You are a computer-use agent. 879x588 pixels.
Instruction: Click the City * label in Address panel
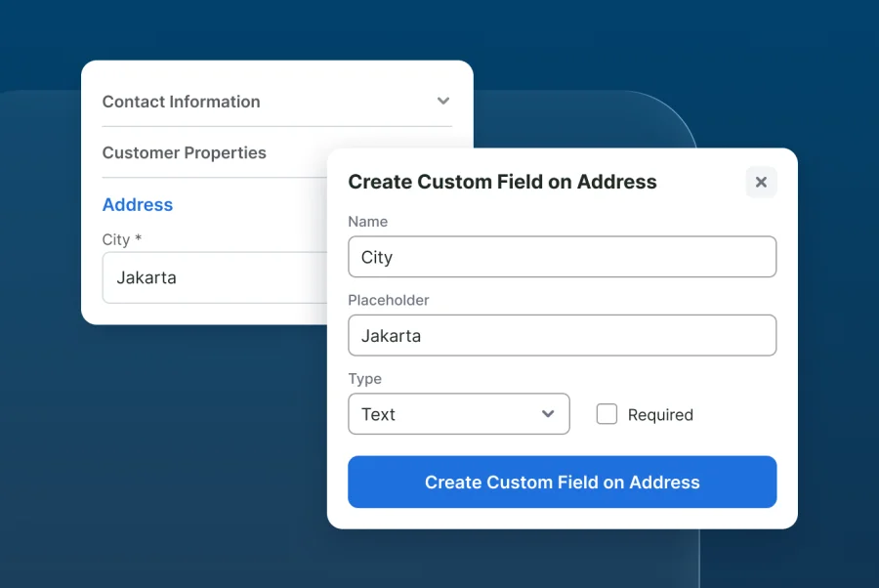(122, 239)
